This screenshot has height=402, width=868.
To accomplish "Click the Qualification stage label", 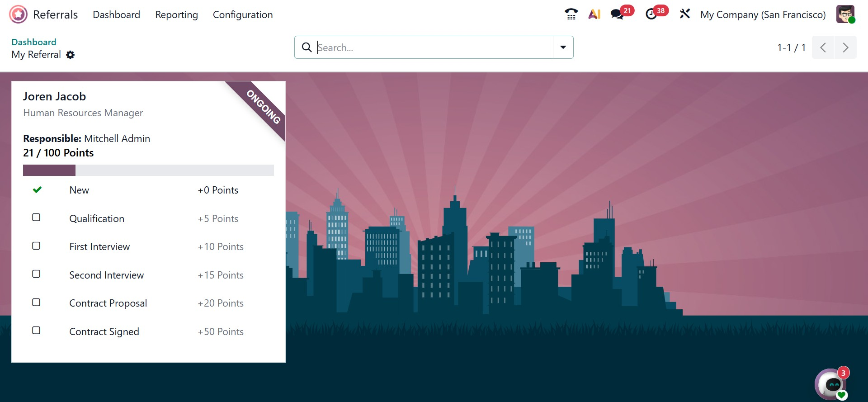I will [x=97, y=219].
